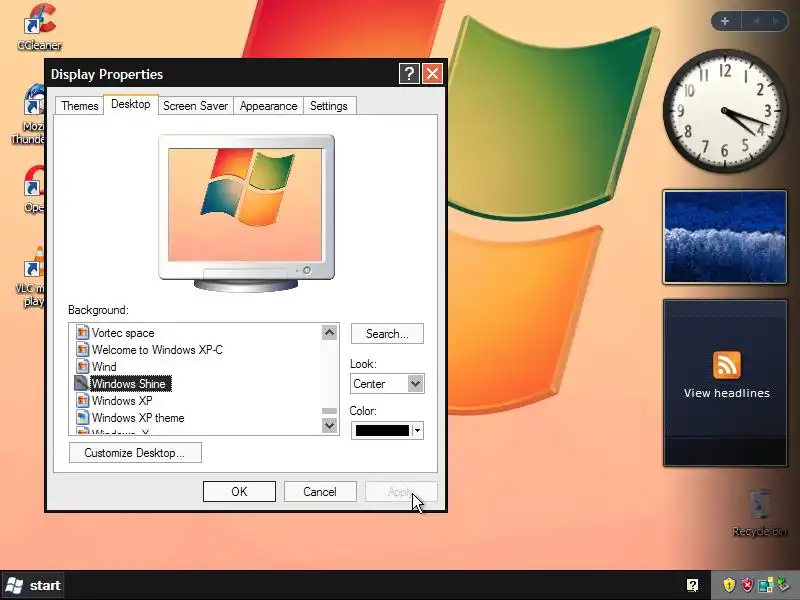Open the Mozilla Thunderbird desktop icon
The image size is (800, 600).
(30, 115)
